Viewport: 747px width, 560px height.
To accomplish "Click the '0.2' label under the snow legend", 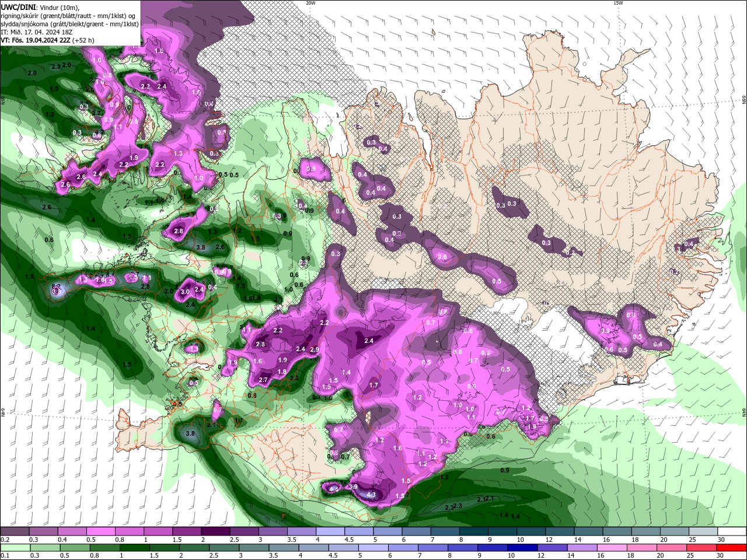I will 5,540.
